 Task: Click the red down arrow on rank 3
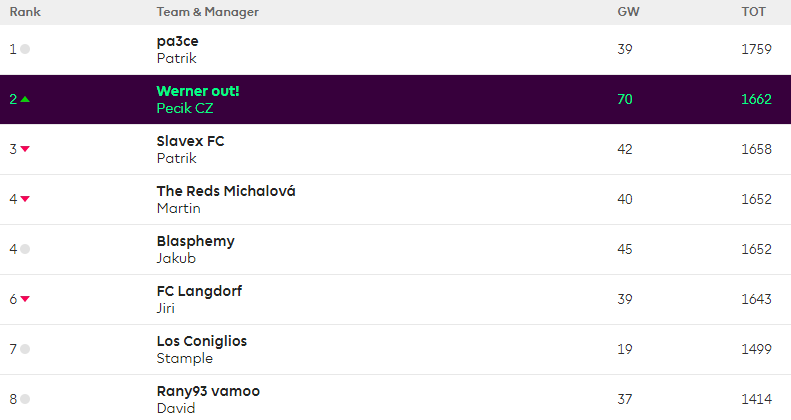click(25, 149)
